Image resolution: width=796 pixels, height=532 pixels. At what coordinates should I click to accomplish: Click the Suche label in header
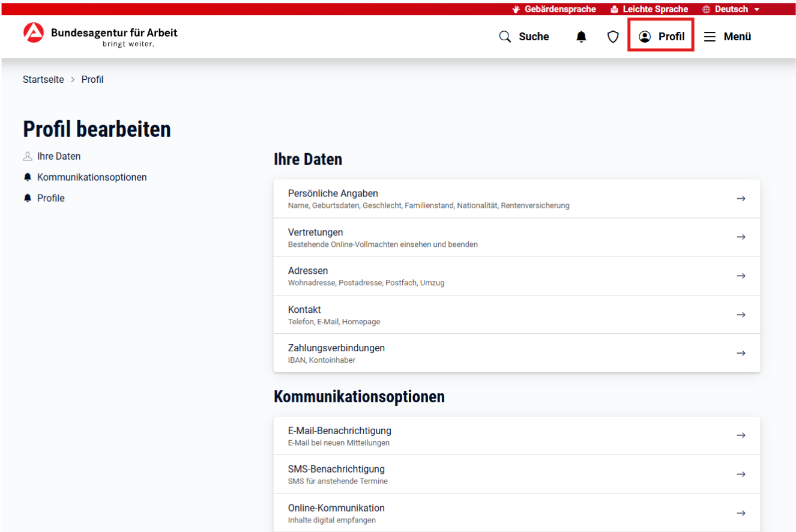click(534, 37)
